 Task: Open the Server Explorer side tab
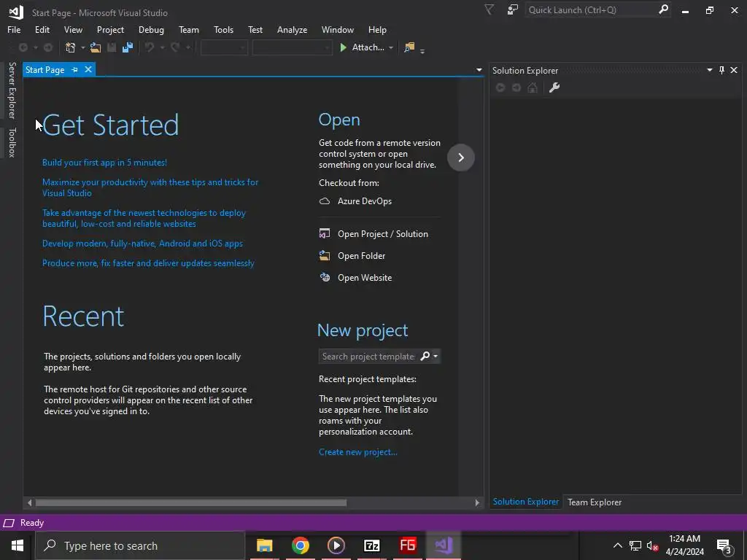pos(12,90)
